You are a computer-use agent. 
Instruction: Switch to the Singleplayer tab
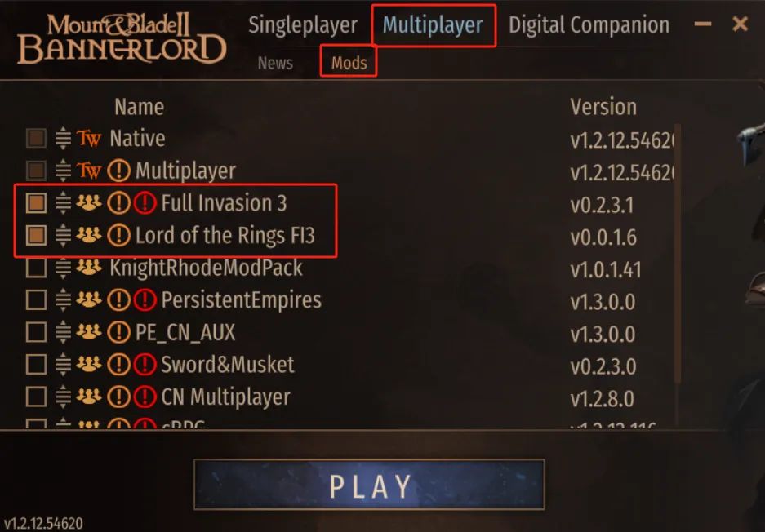pos(303,25)
